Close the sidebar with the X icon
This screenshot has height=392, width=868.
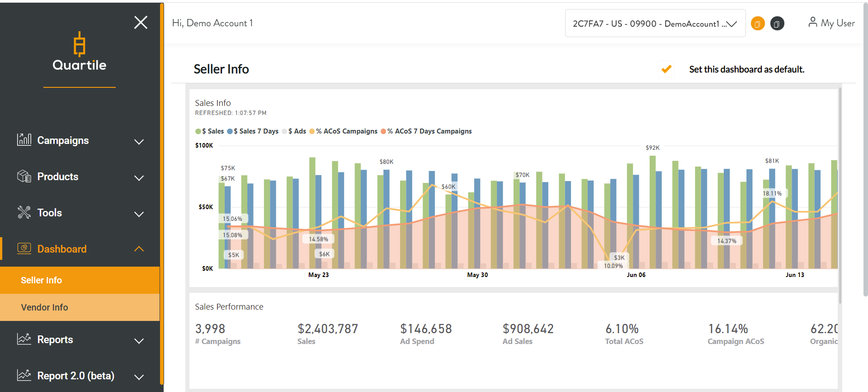[x=141, y=22]
